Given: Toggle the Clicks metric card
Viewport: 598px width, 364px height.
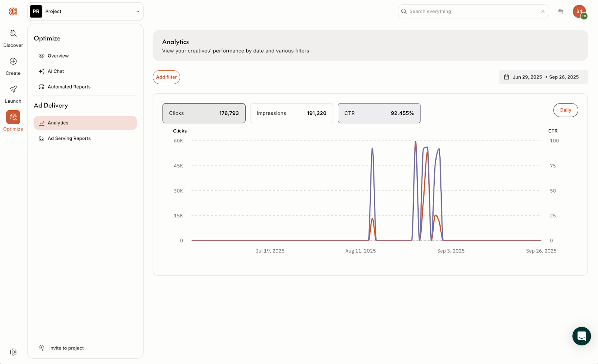Looking at the screenshot, I should (x=204, y=113).
